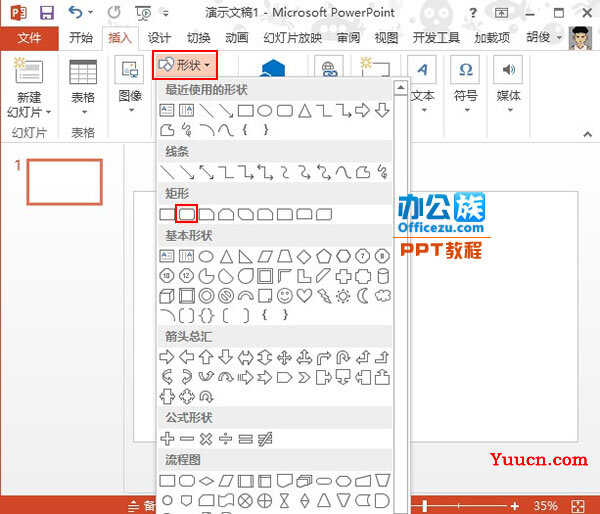Collapse the ribbon with the chevron

[587, 134]
